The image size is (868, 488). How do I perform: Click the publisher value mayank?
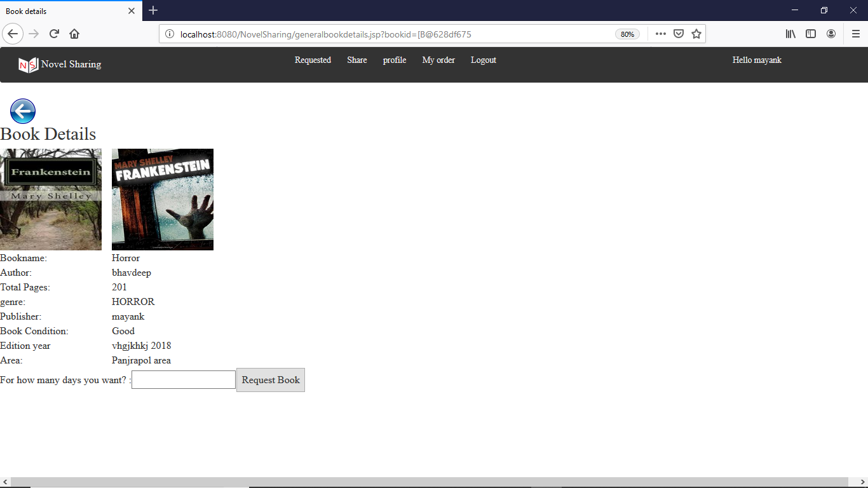128,316
